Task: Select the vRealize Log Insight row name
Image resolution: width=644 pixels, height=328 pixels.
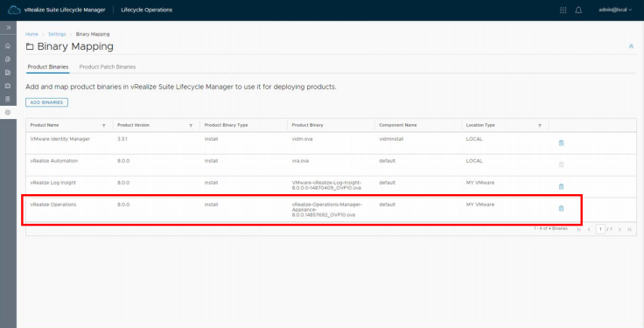Action: click(x=53, y=183)
